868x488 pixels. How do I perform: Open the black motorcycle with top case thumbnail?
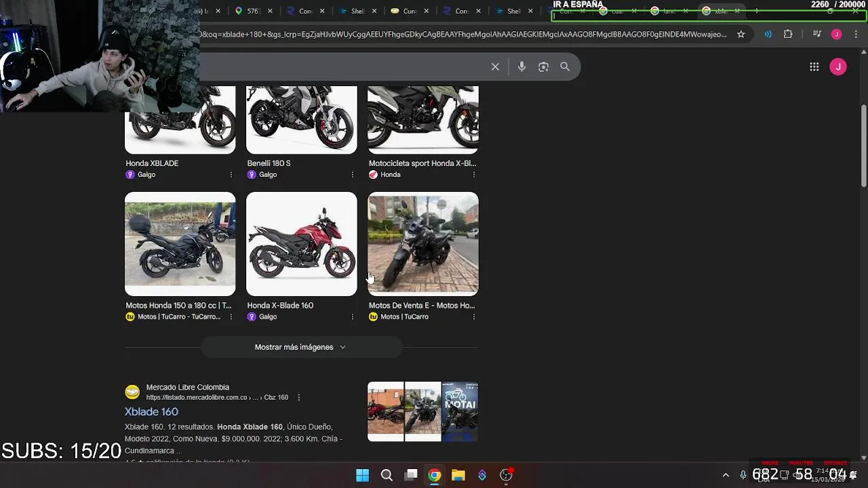point(180,244)
